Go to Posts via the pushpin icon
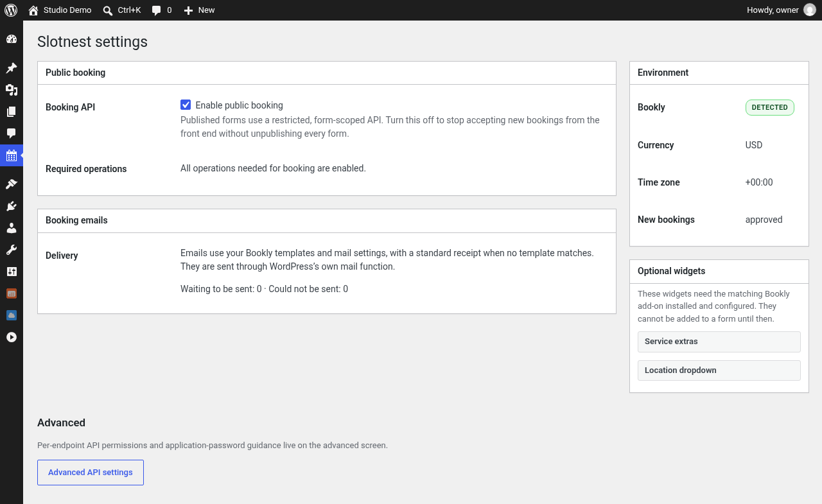 [12, 68]
